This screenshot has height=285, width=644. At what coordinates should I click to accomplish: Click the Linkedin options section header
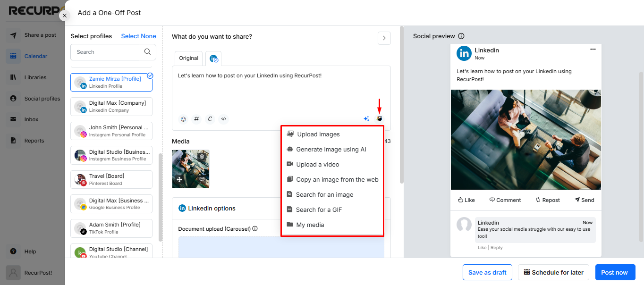(x=281, y=208)
